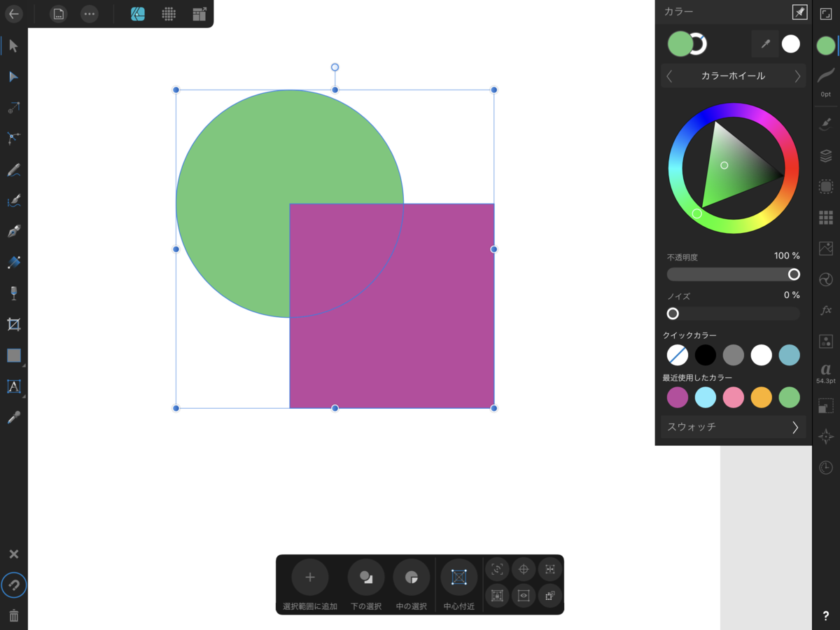The width and height of the screenshot is (840, 630).
Task: Open the Text studio (54.3pt)
Action: 826,373
